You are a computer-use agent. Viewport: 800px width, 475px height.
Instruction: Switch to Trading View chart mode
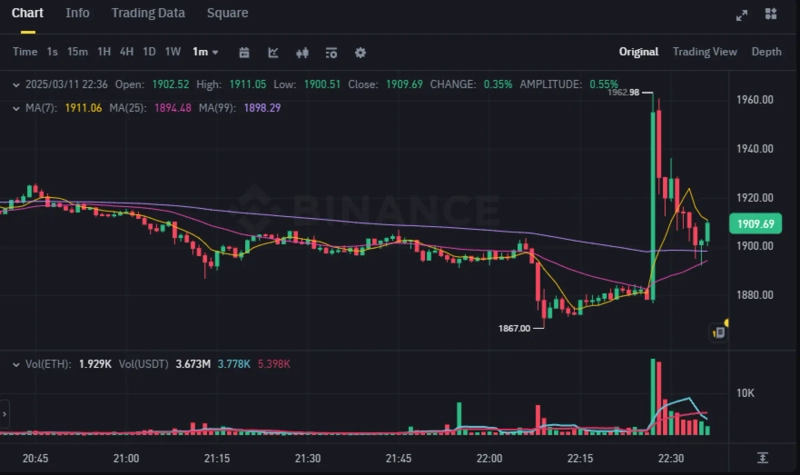pyautogui.click(x=704, y=52)
